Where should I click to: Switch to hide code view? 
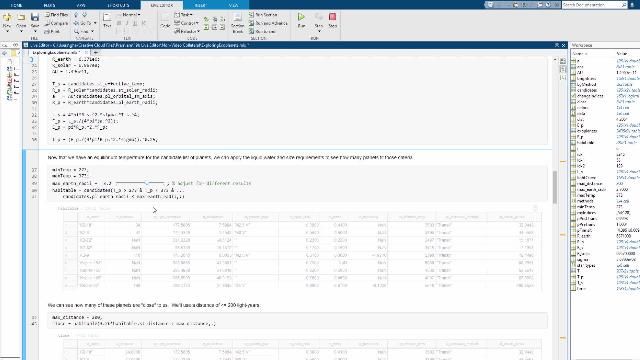563,77
